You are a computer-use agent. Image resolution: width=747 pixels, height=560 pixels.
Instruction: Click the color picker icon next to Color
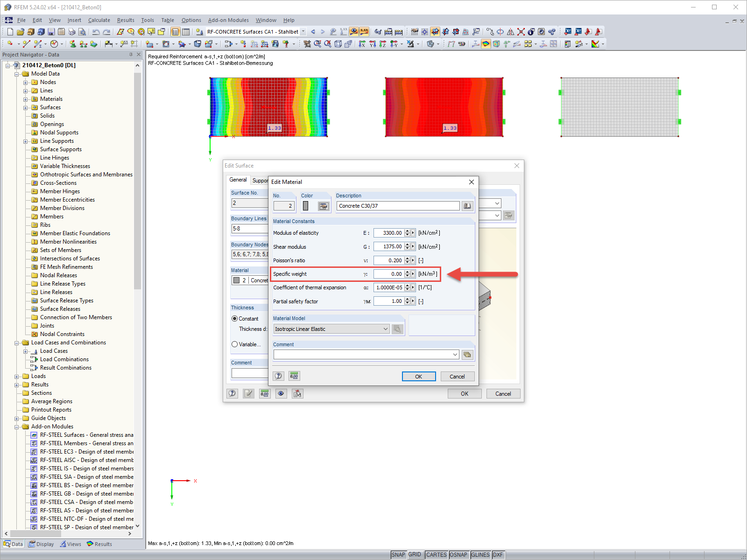[x=324, y=205]
